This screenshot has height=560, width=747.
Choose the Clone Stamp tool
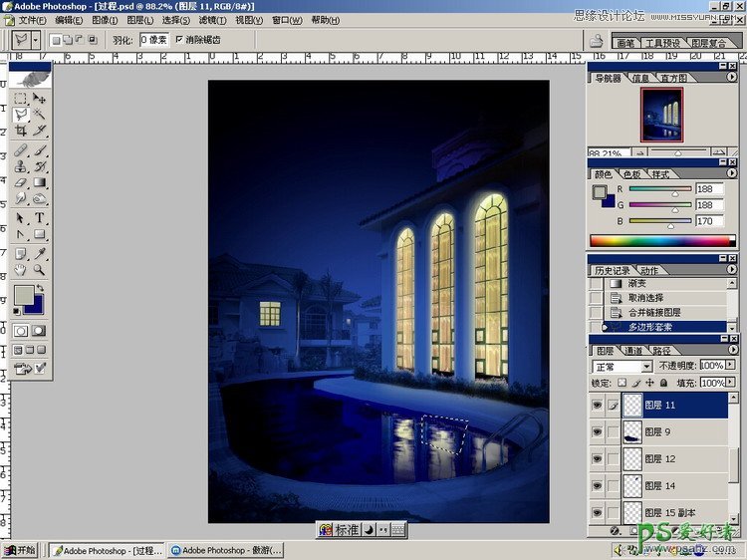click(x=20, y=166)
